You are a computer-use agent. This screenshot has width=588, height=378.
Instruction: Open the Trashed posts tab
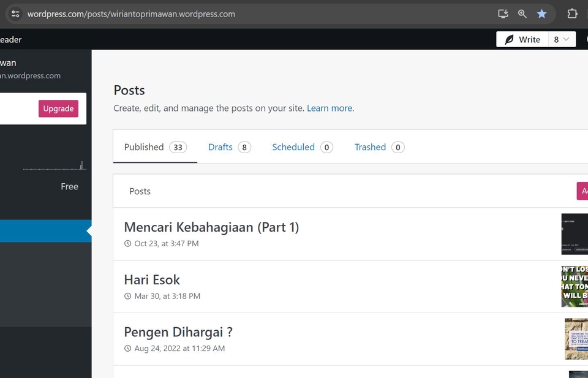point(379,147)
